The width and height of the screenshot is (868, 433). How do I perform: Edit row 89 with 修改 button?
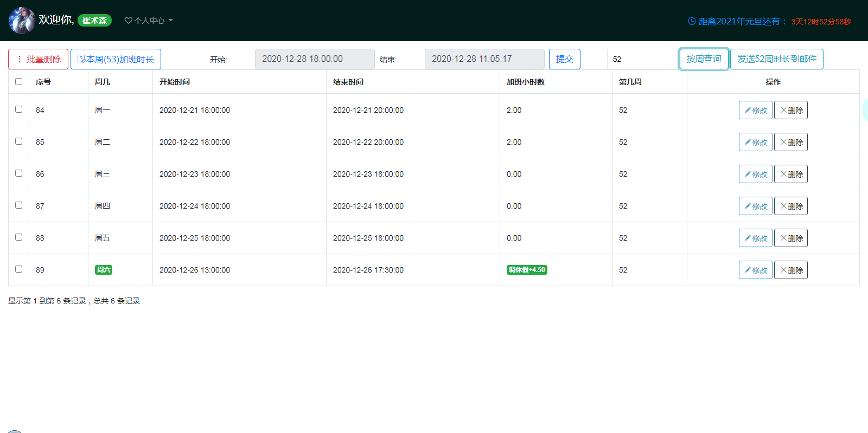(x=756, y=270)
